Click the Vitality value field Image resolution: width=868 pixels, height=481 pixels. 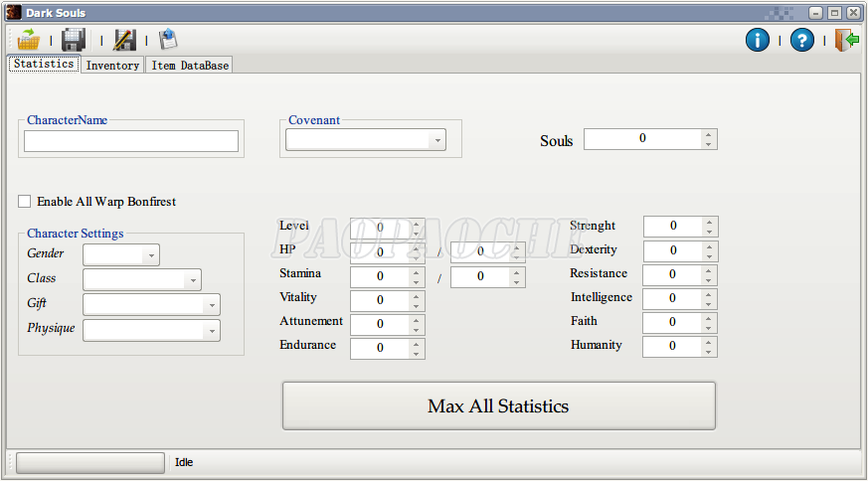(x=380, y=300)
